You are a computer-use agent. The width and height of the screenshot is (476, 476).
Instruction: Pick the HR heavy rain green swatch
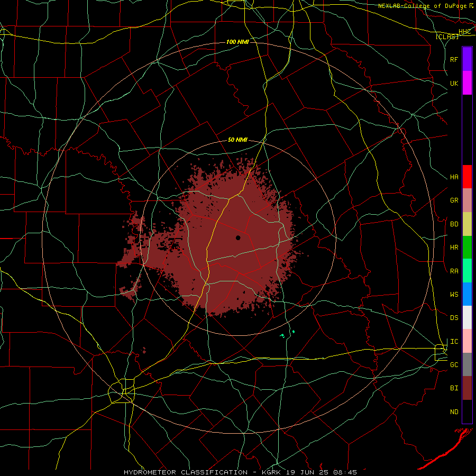(467, 247)
